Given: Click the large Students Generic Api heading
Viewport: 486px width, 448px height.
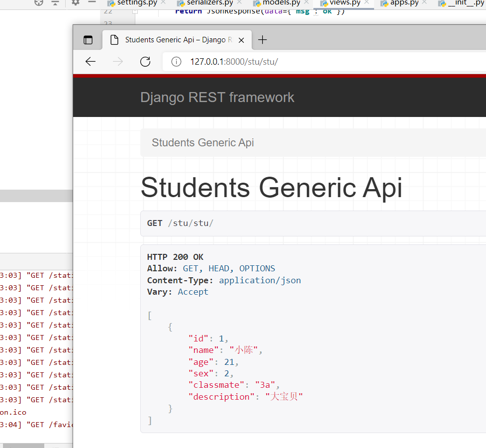Looking at the screenshot, I should point(272,188).
